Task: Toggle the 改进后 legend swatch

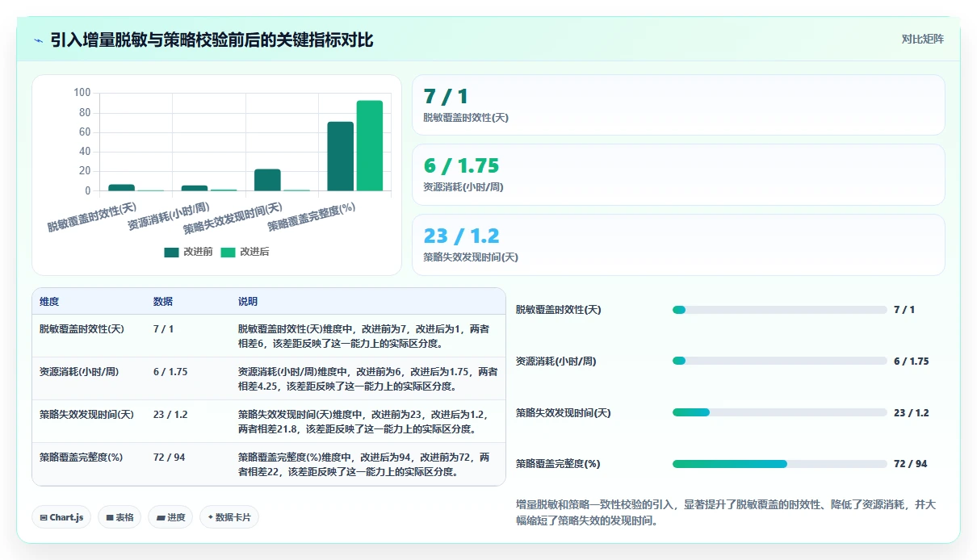Action: coord(228,252)
